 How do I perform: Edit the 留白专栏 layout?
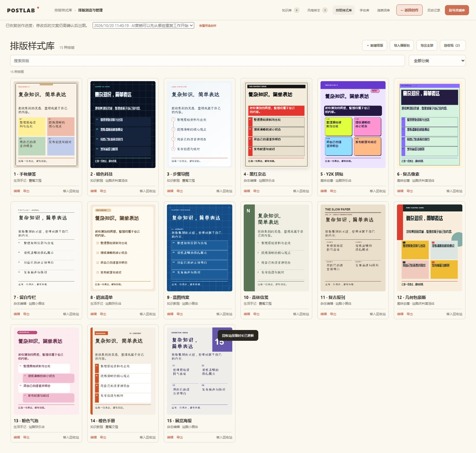coord(17,314)
